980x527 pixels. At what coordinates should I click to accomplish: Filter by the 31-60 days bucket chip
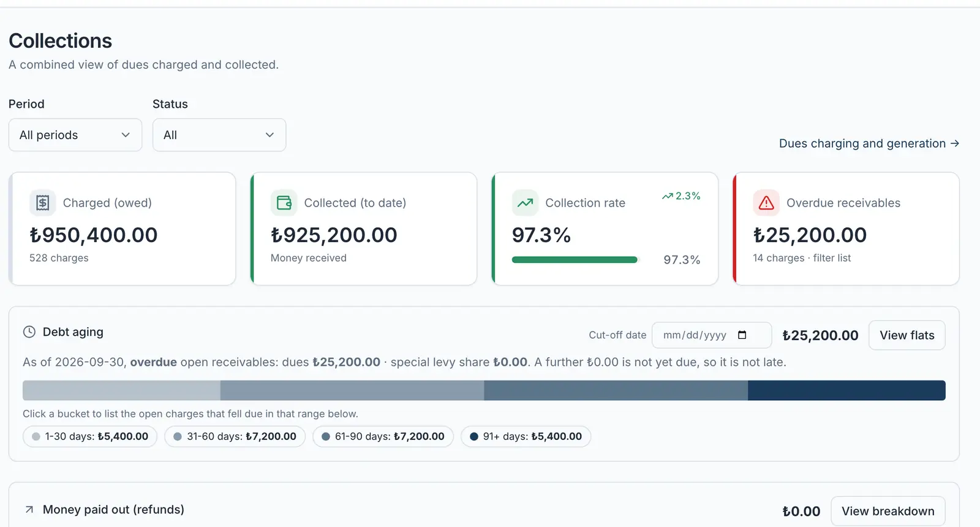(235, 436)
